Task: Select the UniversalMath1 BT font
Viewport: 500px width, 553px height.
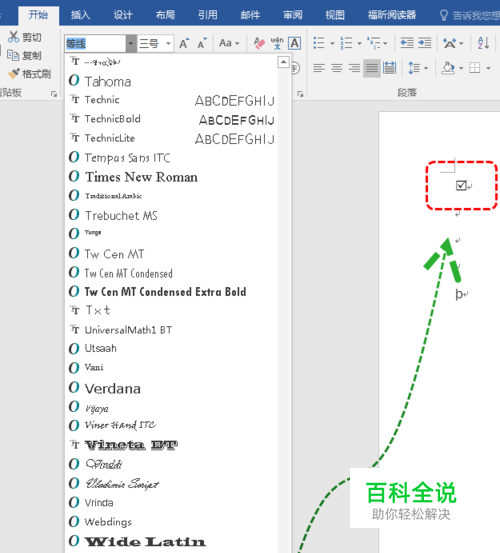Action: 171,330
